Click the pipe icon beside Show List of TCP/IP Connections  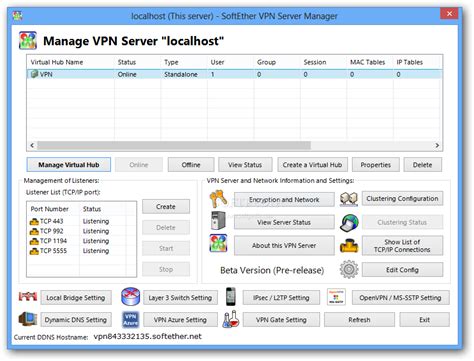tap(349, 245)
